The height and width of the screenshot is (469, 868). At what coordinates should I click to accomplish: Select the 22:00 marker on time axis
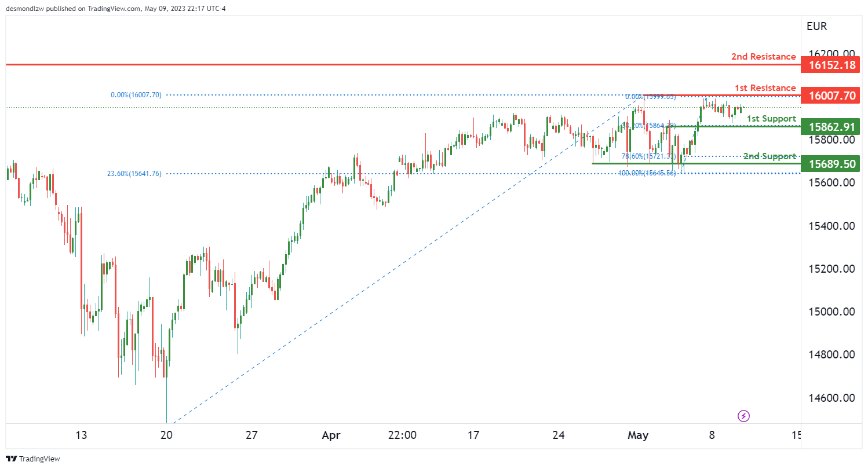point(402,434)
